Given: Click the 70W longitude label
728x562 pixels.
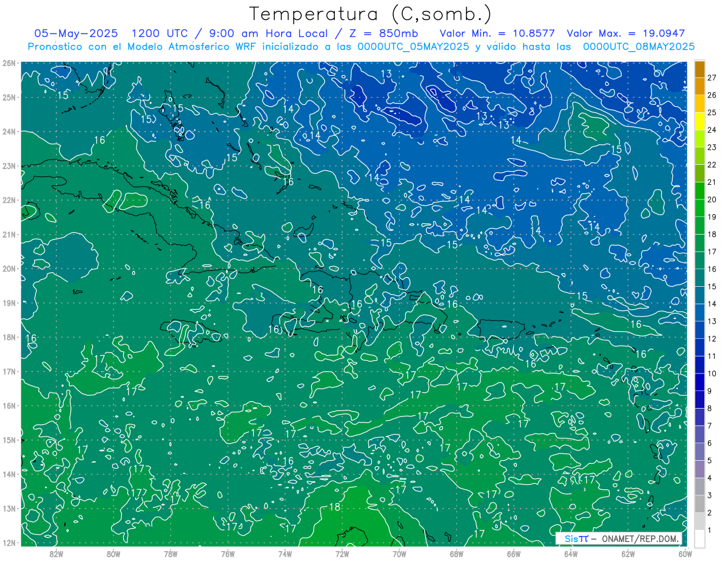Looking at the screenshot, I should coord(399,553).
